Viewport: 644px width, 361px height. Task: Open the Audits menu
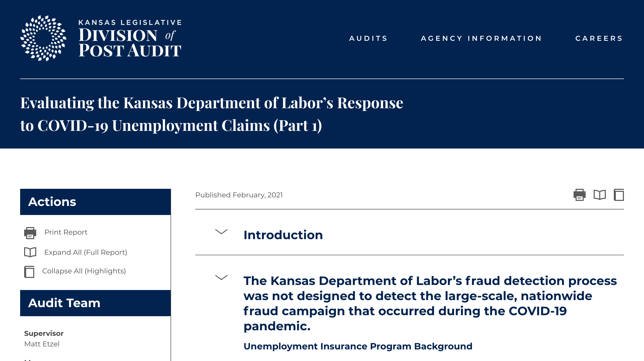368,38
